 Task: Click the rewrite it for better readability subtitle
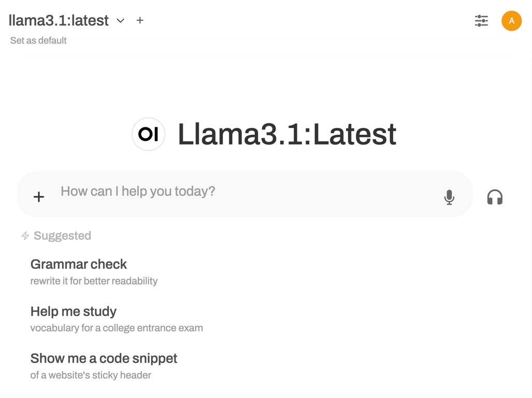[x=94, y=281]
